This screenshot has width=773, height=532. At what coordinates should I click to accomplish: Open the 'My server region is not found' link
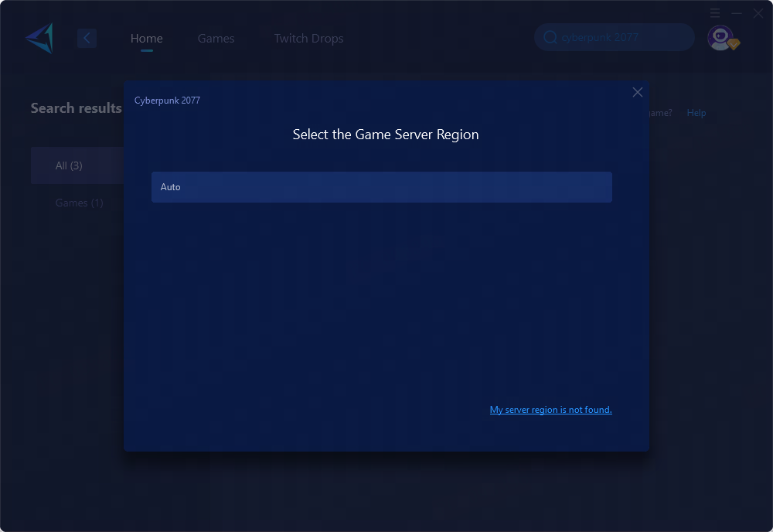(x=550, y=410)
